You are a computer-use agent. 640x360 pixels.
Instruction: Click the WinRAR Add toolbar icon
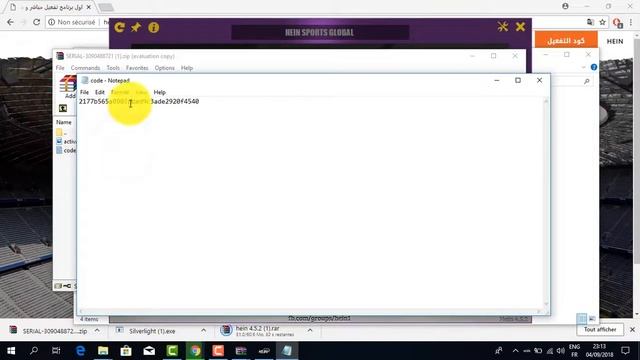[x=69, y=87]
